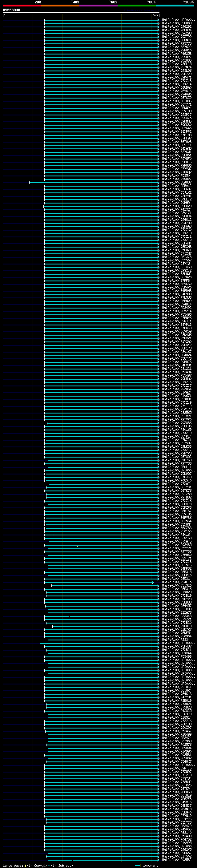Open hit UniRef100_Q6DNC1
197x868 pixels.
tap(177, 40)
